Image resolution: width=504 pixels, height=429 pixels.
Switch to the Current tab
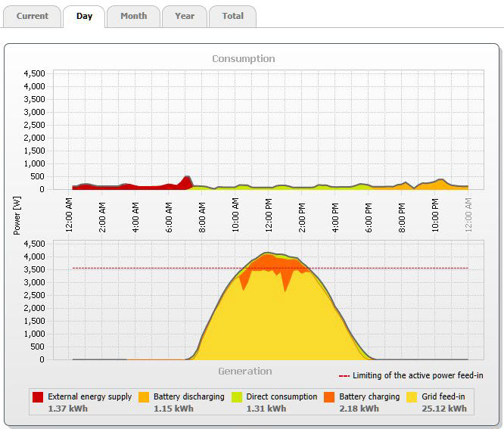pyautogui.click(x=32, y=16)
